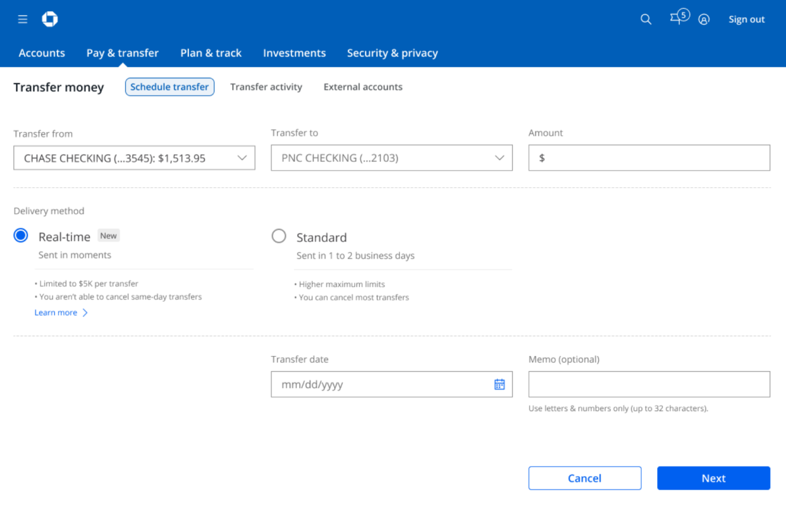Open the user profile icon
This screenshot has width=786, height=532.
coord(704,20)
